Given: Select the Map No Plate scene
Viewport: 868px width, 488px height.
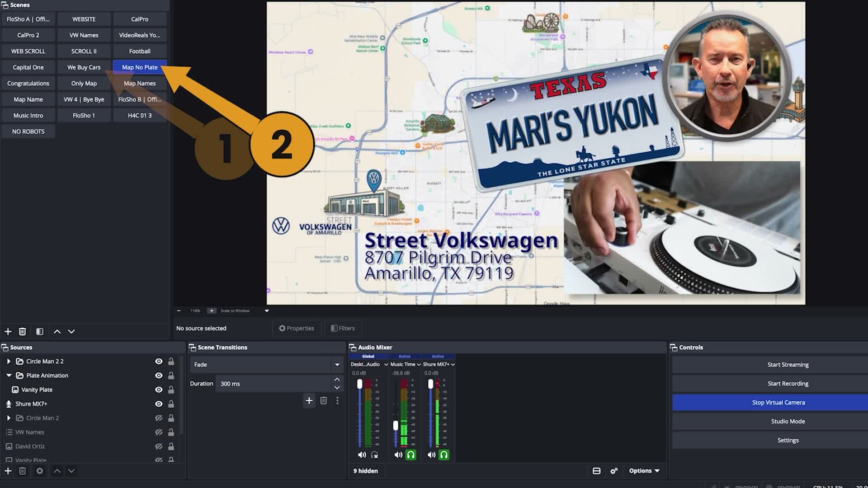Looking at the screenshot, I should click(x=140, y=67).
